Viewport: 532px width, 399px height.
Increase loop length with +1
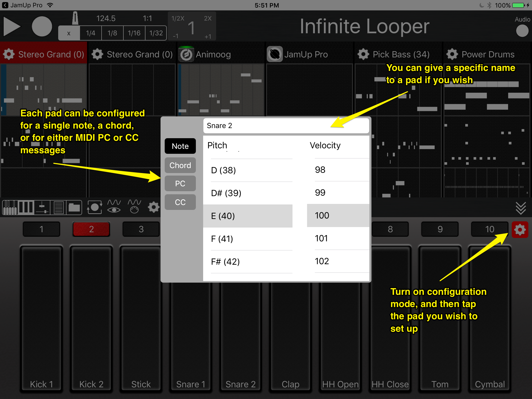point(208,36)
